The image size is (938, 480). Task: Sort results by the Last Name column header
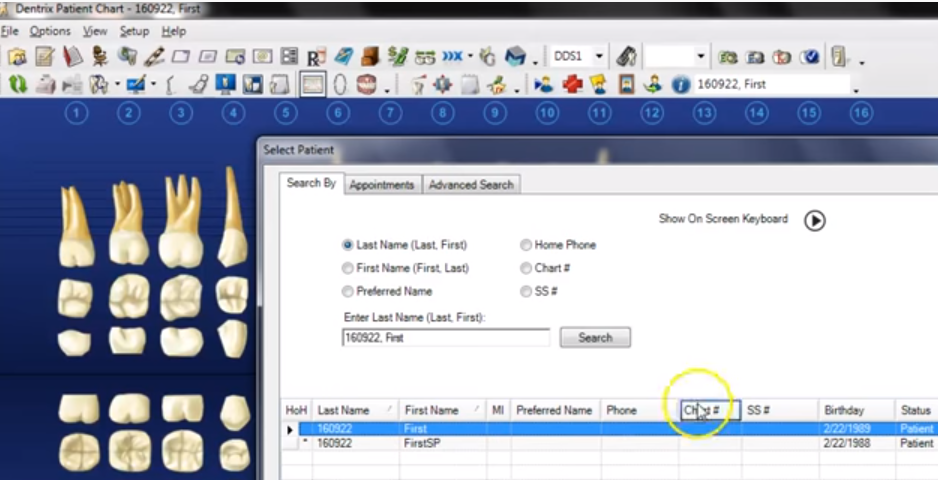click(x=343, y=410)
